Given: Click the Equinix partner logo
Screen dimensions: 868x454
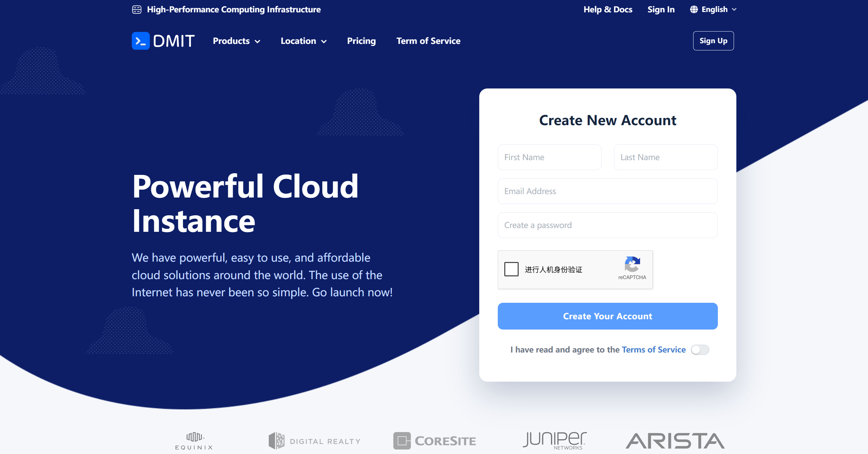Looking at the screenshot, I should tap(194, 441).
